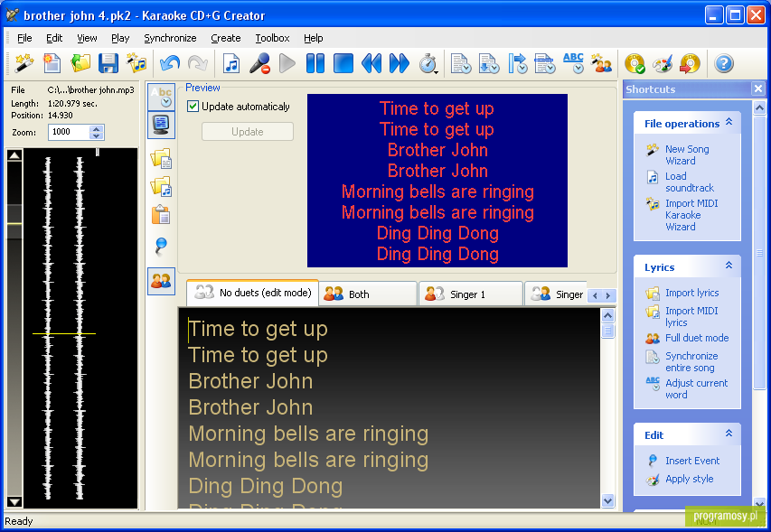Screen dimensions: 771x532
Task: Open the New Song Wizard toolbar icon
Action: point(24,63)
